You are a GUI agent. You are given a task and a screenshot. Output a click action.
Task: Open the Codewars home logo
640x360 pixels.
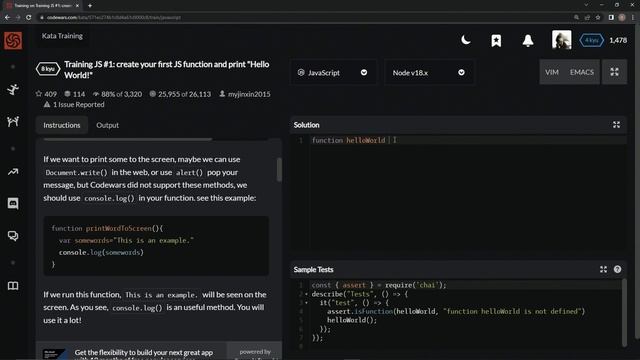tap(13, 40)
